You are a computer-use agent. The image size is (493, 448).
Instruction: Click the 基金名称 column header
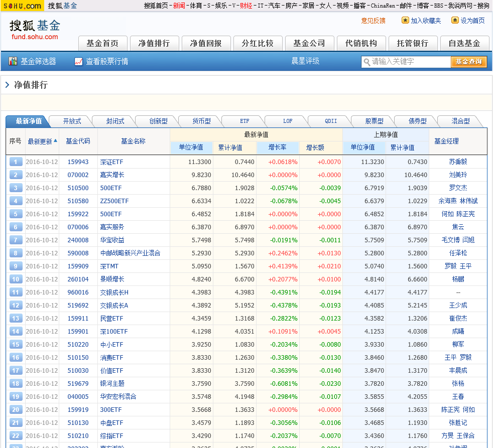click(134, 141)
